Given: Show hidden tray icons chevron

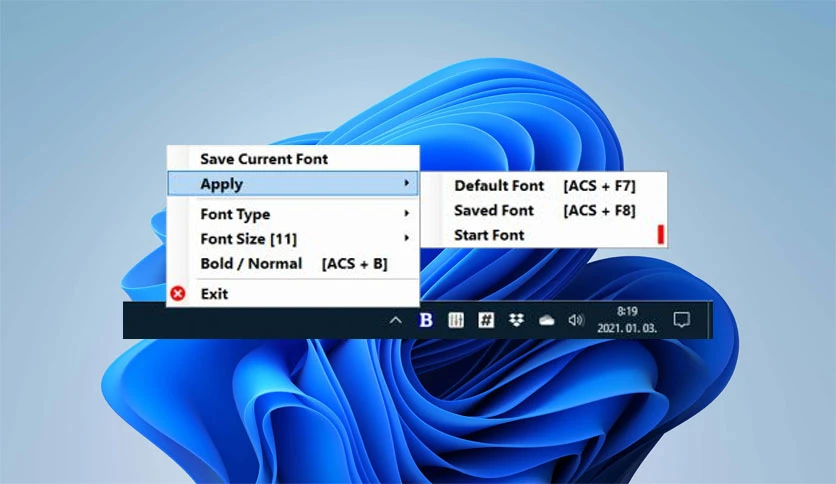Looking at the screenshot, I should pos(396,320).
